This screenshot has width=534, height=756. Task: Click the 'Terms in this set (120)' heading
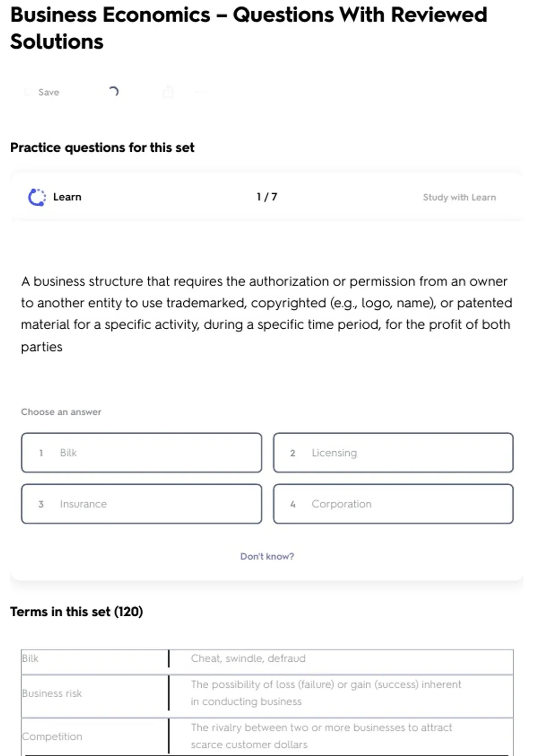coord(77,612)
